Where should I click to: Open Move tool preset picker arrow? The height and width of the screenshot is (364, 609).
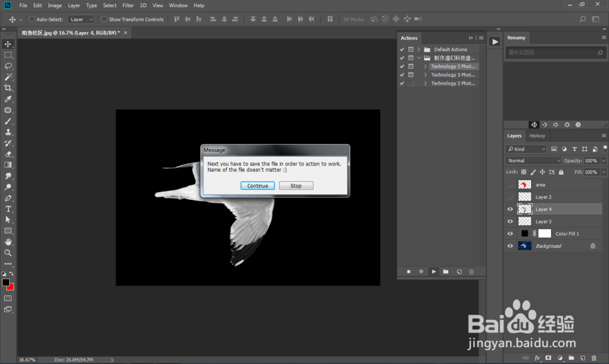coord(21,19)
